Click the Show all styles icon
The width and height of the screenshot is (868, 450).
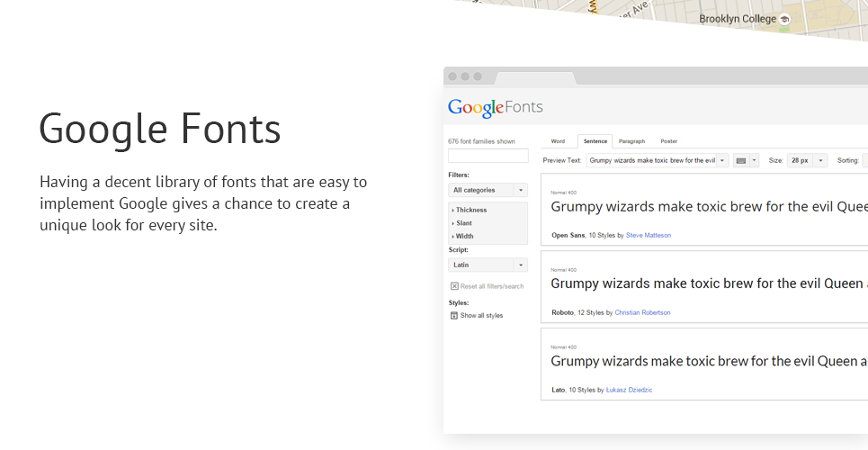pyautogui.click(x=454, y=316)
